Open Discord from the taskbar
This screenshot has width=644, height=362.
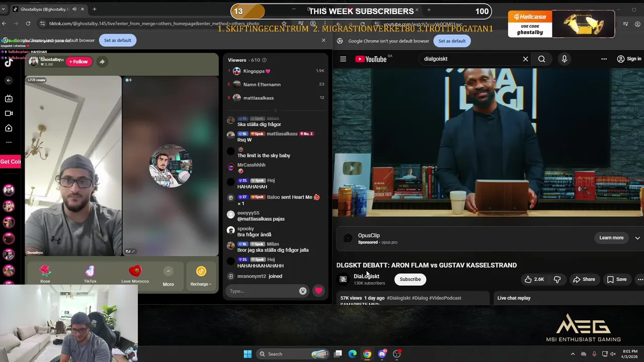point(382,354)
